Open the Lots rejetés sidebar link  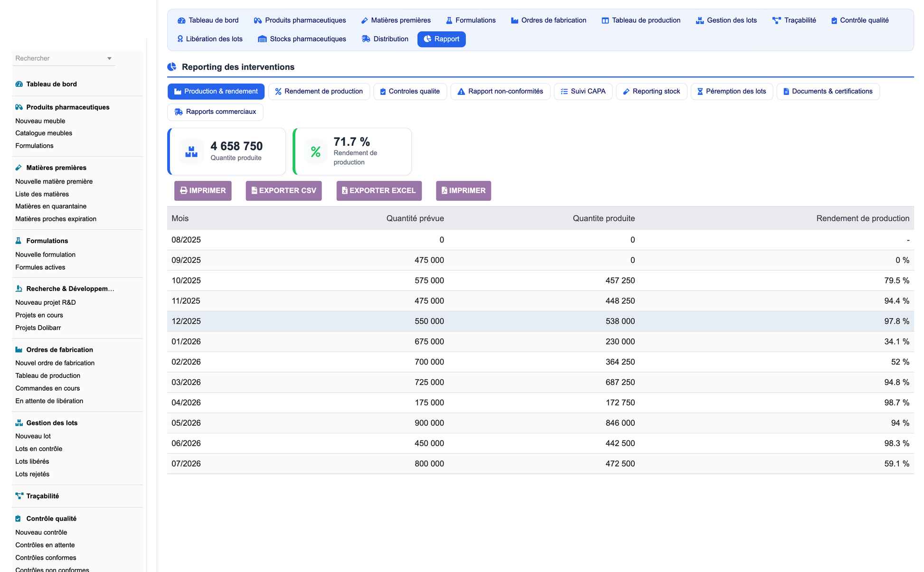32,474
